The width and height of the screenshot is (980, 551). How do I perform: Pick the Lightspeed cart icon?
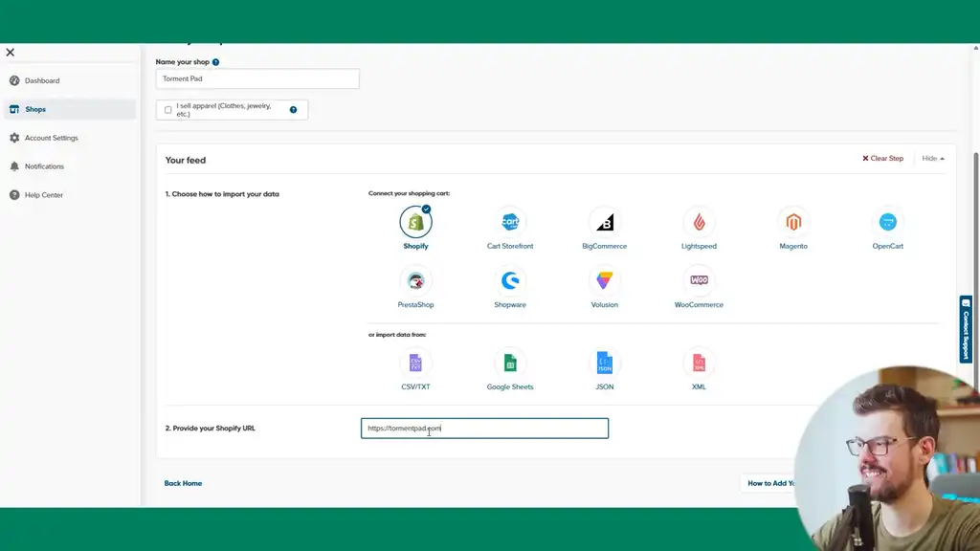[699, 222]
